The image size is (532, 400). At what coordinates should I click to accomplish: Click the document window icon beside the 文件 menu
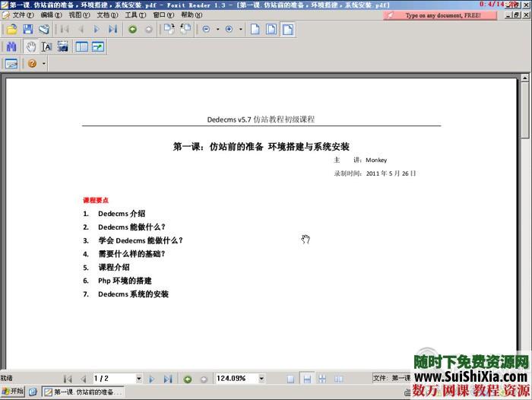click(6, 15)
